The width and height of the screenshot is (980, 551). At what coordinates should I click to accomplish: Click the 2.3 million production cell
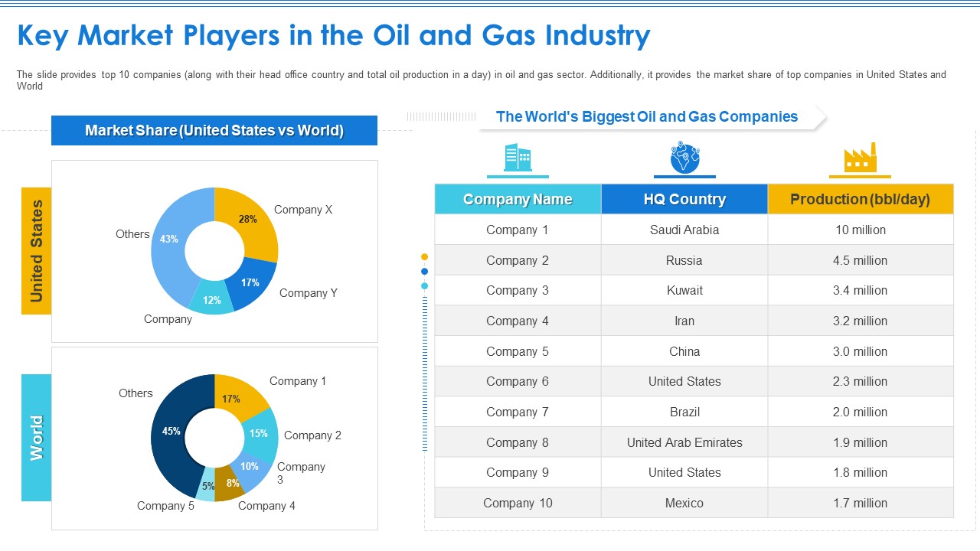tap(861, 381)
